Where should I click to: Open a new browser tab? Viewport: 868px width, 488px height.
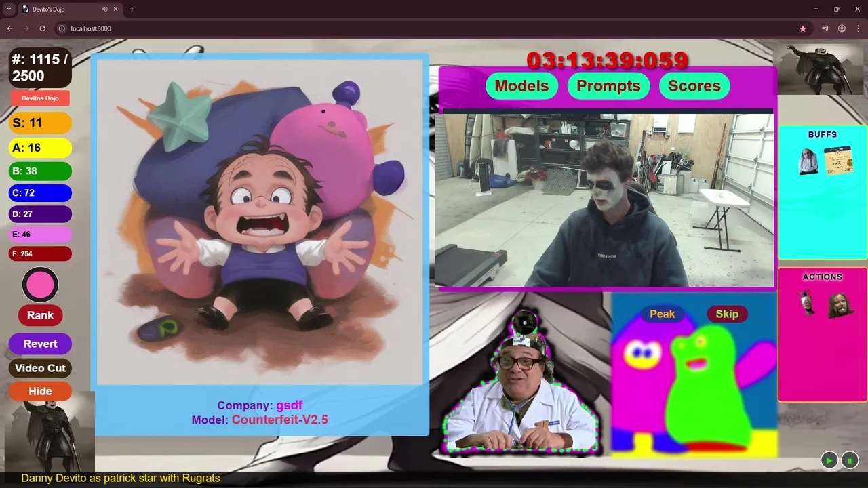(x=132, y=9)
